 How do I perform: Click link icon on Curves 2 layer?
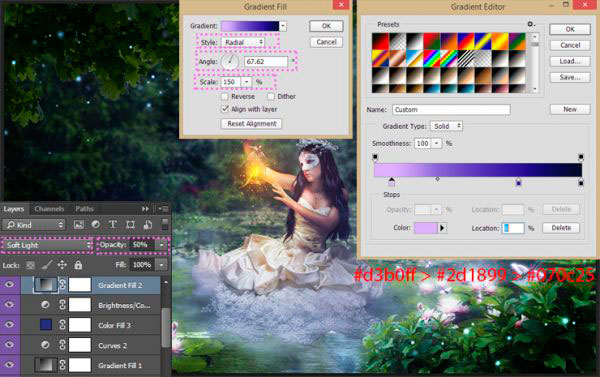point(62,345)
